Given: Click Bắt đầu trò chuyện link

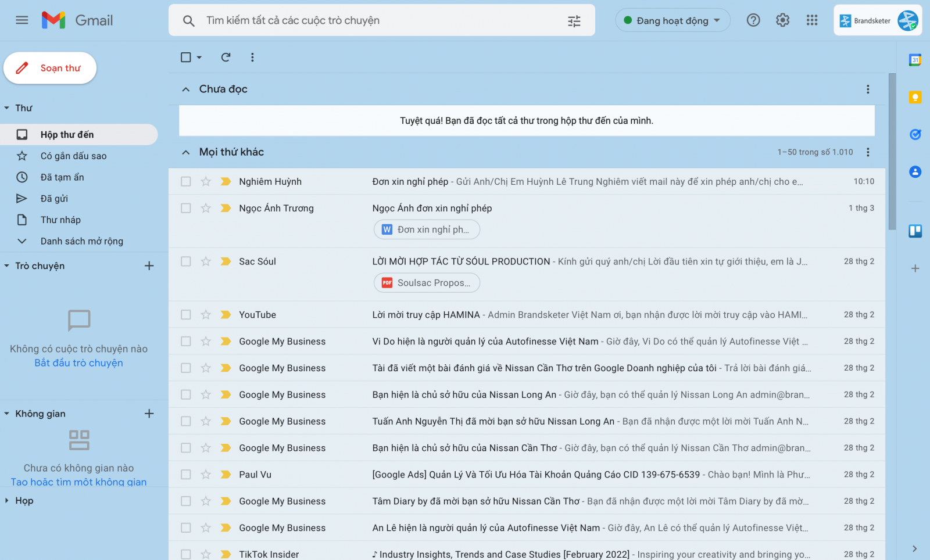Looking at the screenshot, I should pyautogui.click(x=78, y=363).
